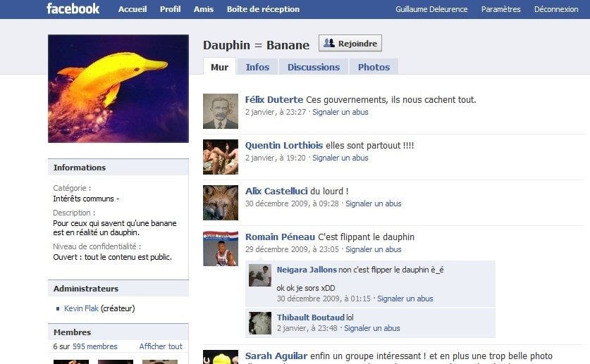Image resolution: width=590 pixels, height=364 pixels.
Task: Go to Accueil in top navigation
Action: tap(133, 9)
